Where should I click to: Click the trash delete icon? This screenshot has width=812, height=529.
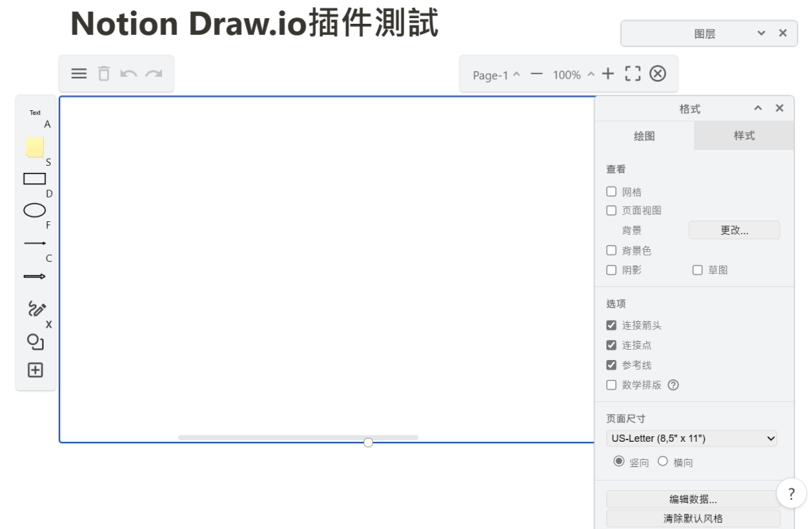103,74
